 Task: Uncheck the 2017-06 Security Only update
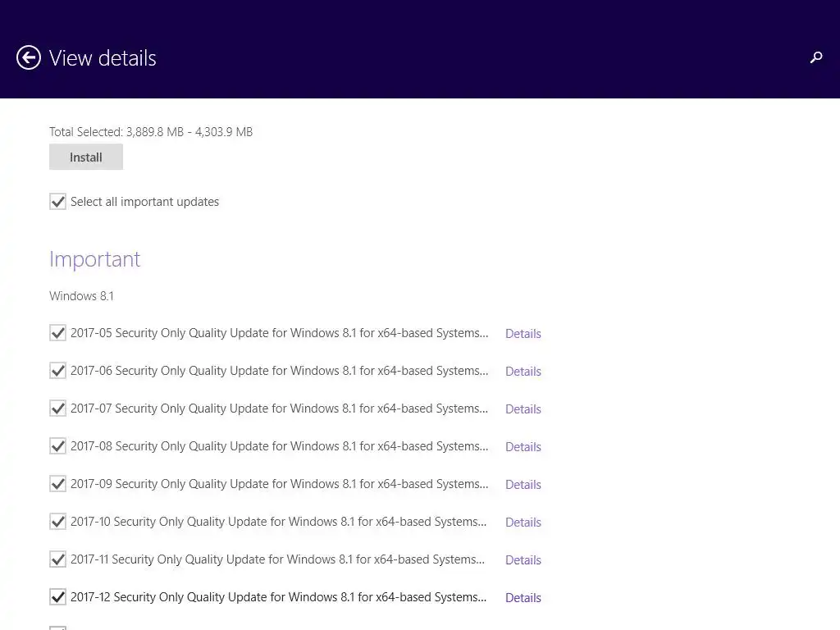[x=57, y=371]
